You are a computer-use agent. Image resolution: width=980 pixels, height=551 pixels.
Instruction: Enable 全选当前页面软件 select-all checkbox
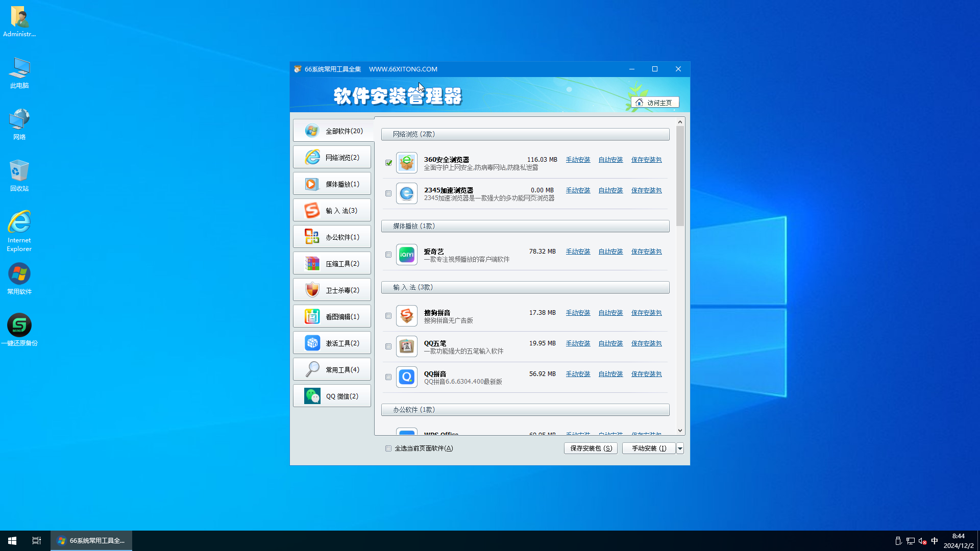click(388, 448)
